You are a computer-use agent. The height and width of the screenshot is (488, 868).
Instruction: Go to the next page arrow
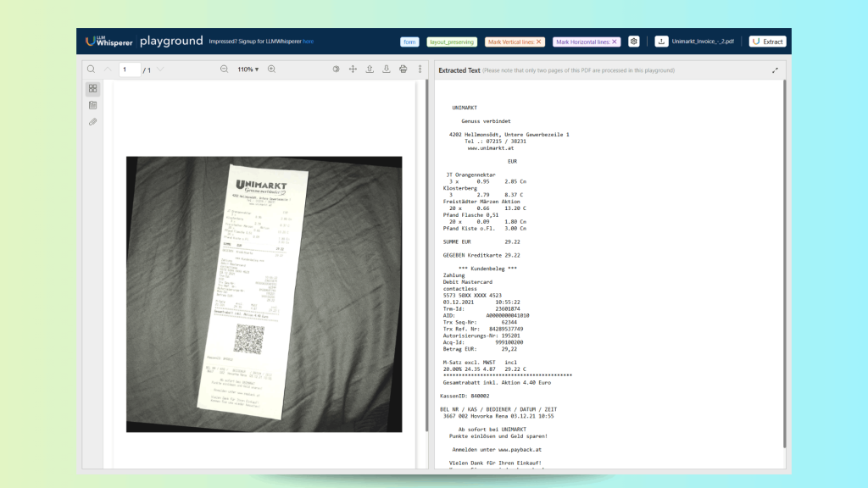(x=160, y=69)
